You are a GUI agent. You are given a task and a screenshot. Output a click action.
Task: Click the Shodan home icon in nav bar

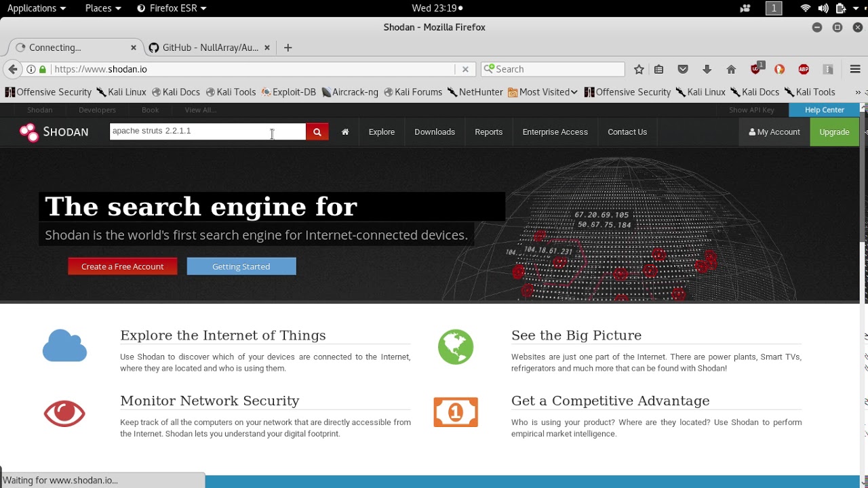coord(345,132)
